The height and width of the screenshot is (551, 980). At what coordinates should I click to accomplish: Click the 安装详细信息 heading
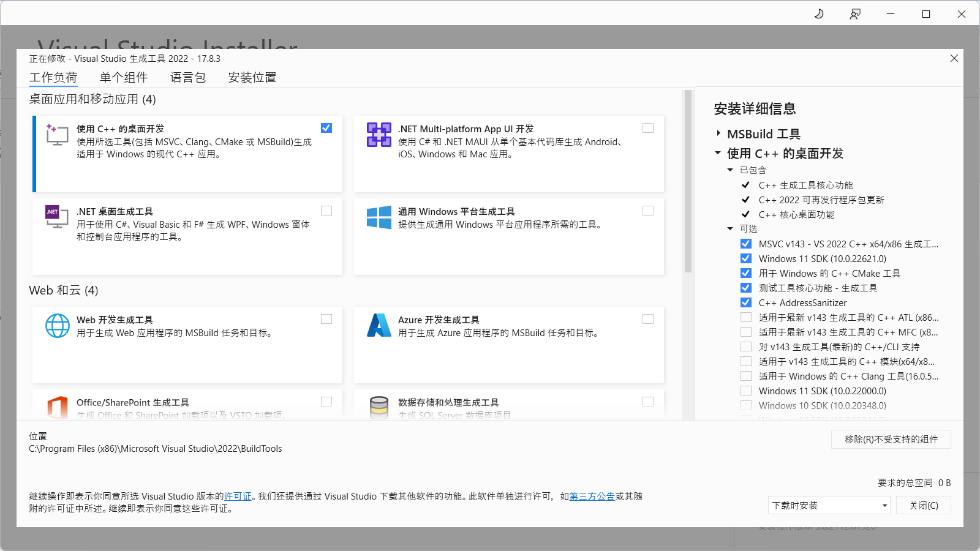click(x=755, y=109)
